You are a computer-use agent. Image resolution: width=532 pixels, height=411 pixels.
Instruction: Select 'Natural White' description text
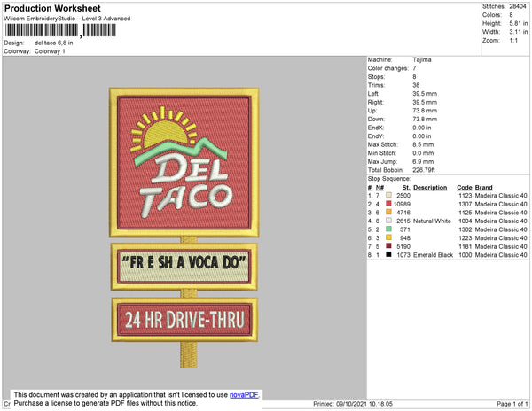432,221
